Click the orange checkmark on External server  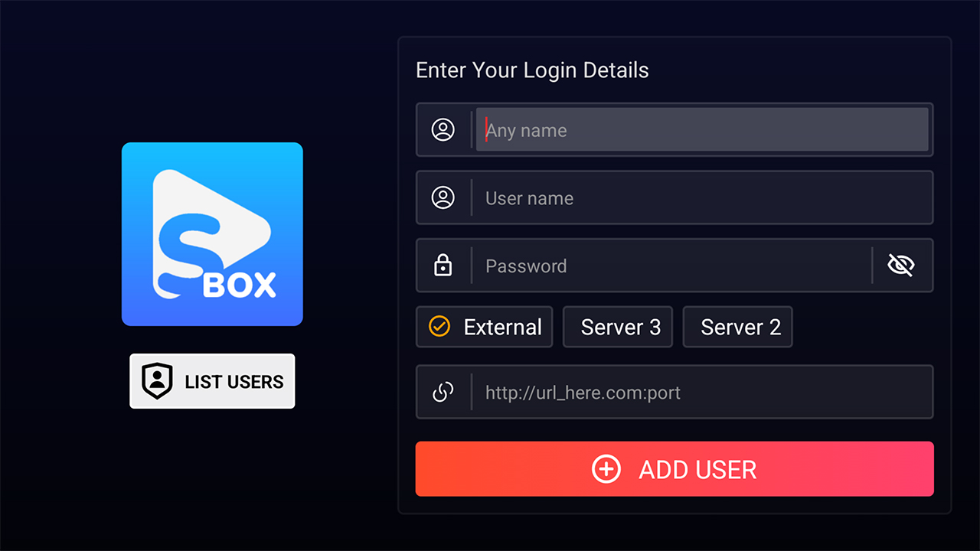[439, 327]
